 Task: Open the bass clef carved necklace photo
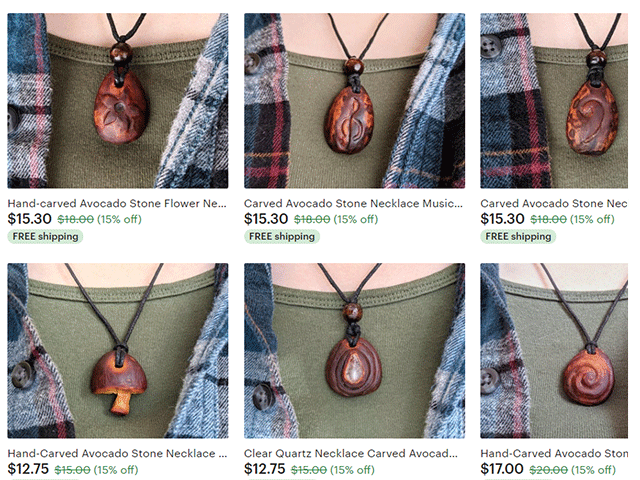[554, 101]
